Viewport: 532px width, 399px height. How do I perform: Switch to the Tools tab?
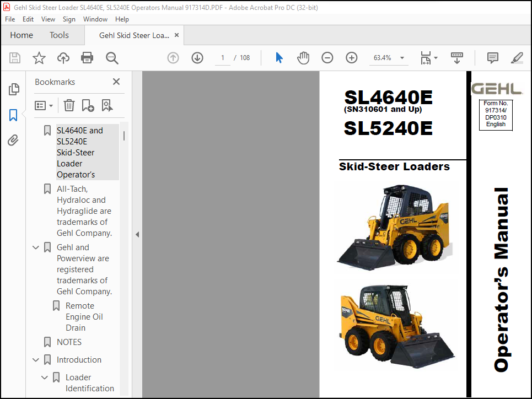tap(59, 35)
